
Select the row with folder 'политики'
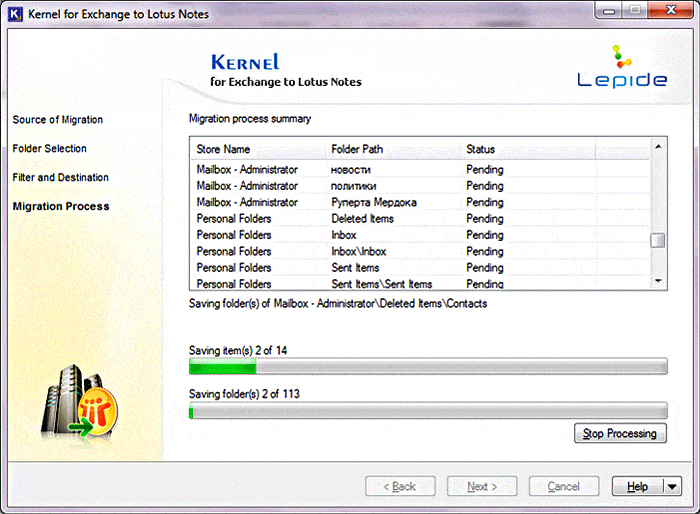point(421,186)
